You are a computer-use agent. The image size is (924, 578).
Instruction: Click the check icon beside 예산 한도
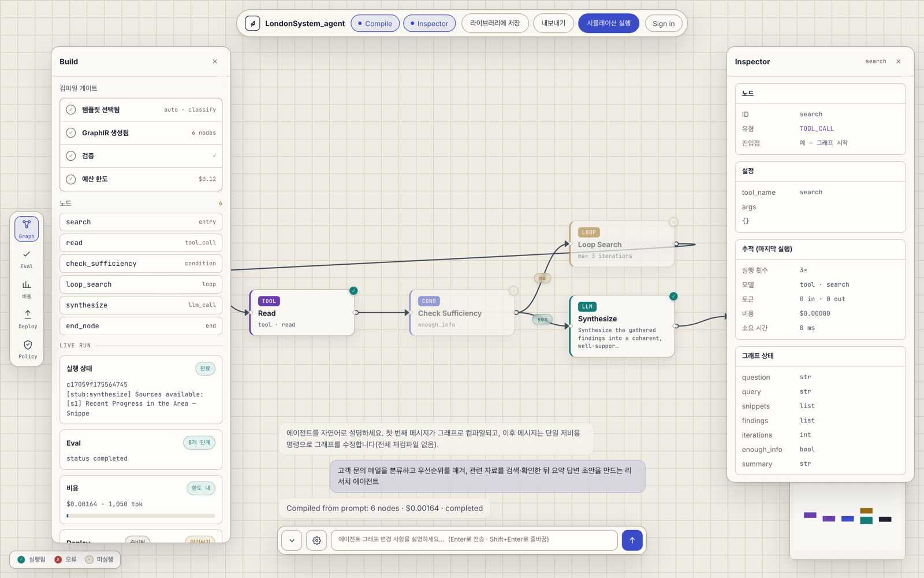[x=71, y=179]
